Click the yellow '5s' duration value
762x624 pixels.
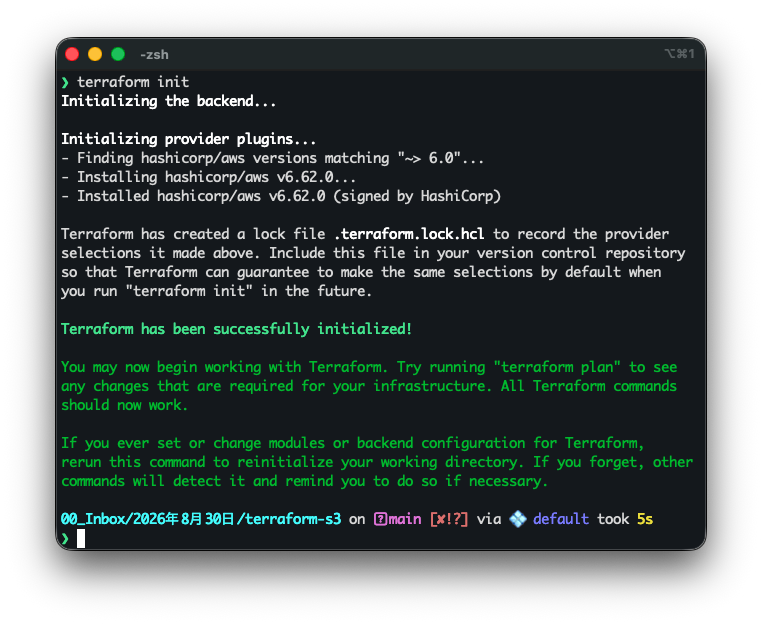(645, 519)
